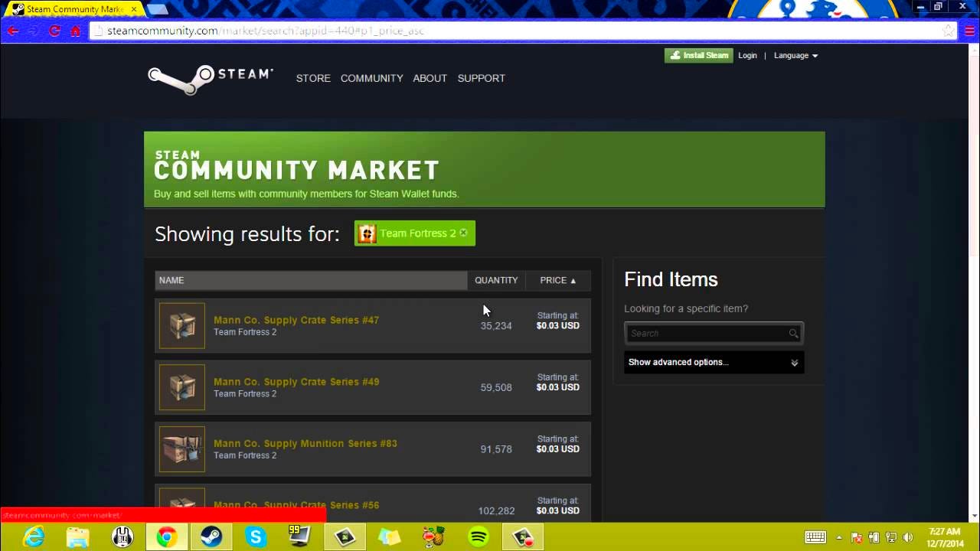980x551 pixels.
Task: Open the Supply Munition Series #83 thumbnail
Action: tap(182, 449)
